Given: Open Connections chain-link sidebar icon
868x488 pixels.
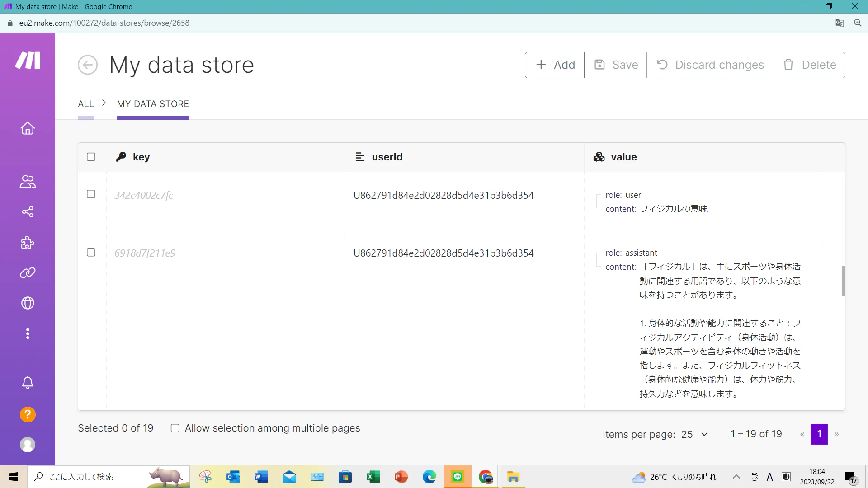Looking at the screenshot, I should pyautogui.click(x=28, y=273).
